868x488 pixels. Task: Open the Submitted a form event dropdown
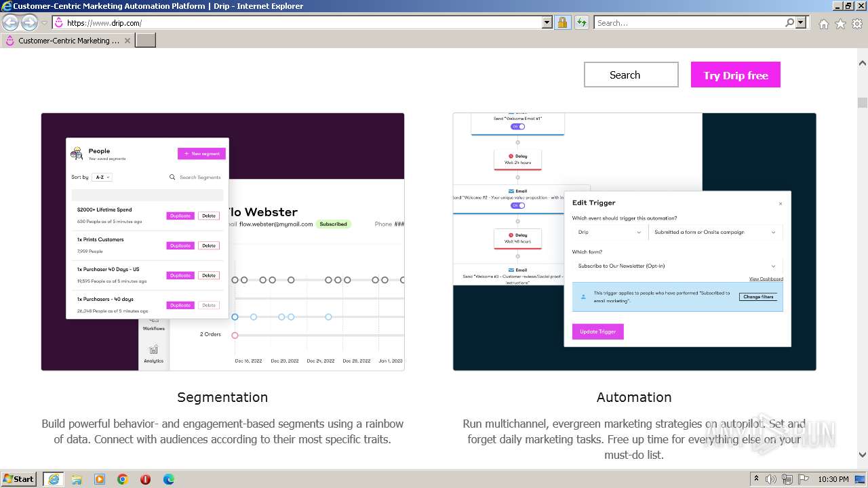click(715, 232)
